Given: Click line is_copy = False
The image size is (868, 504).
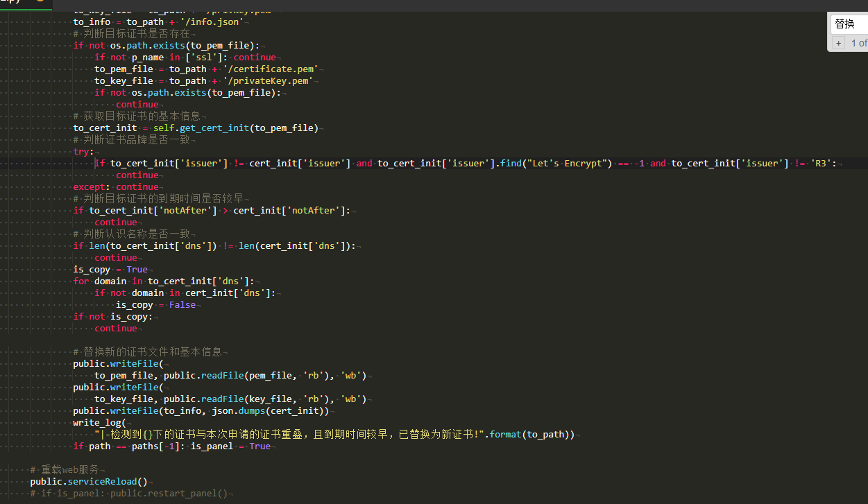Looking at the screenshot, I should (156, 305).
